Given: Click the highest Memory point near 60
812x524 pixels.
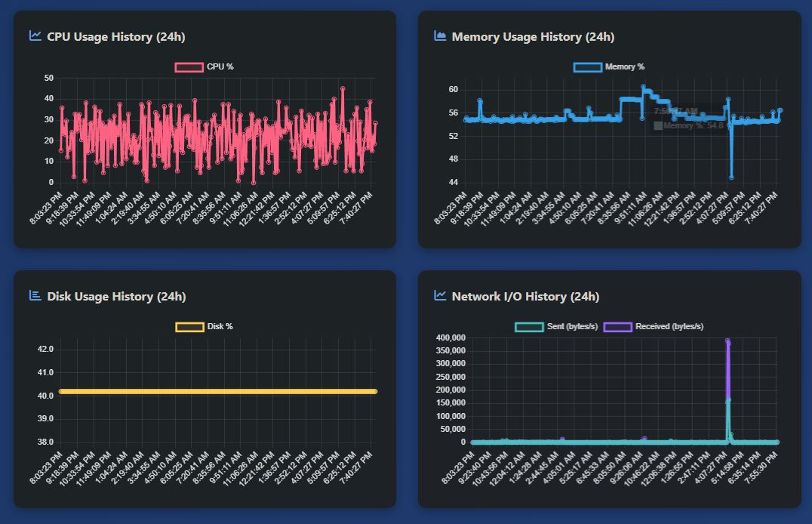Looking at the screenshot, I should [643, 87].
